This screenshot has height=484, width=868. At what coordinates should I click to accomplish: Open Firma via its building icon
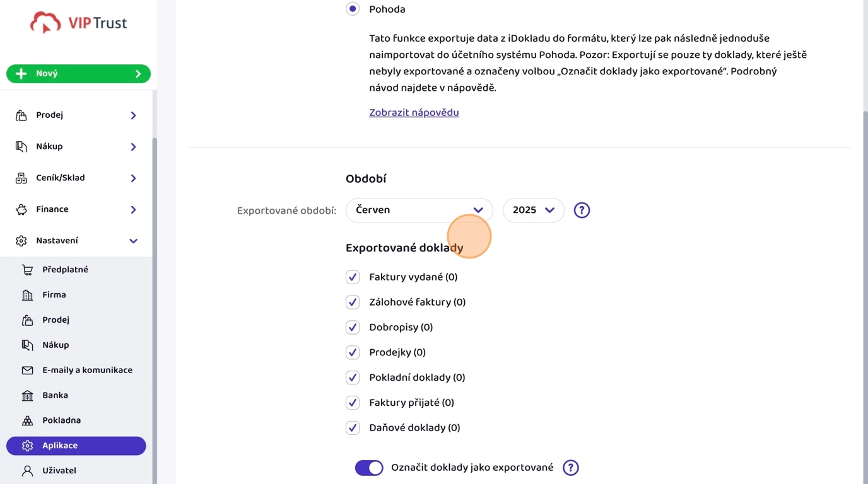coord(27,295)
